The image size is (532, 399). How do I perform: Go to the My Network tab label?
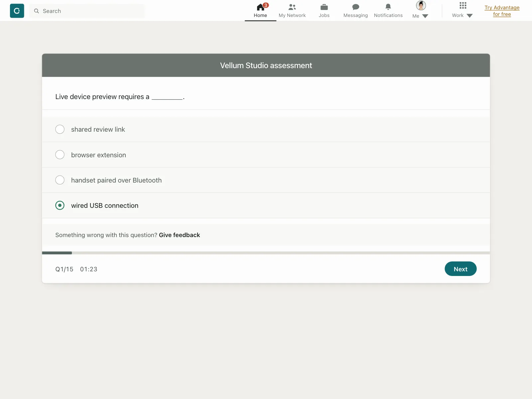[x=292, y=15]
